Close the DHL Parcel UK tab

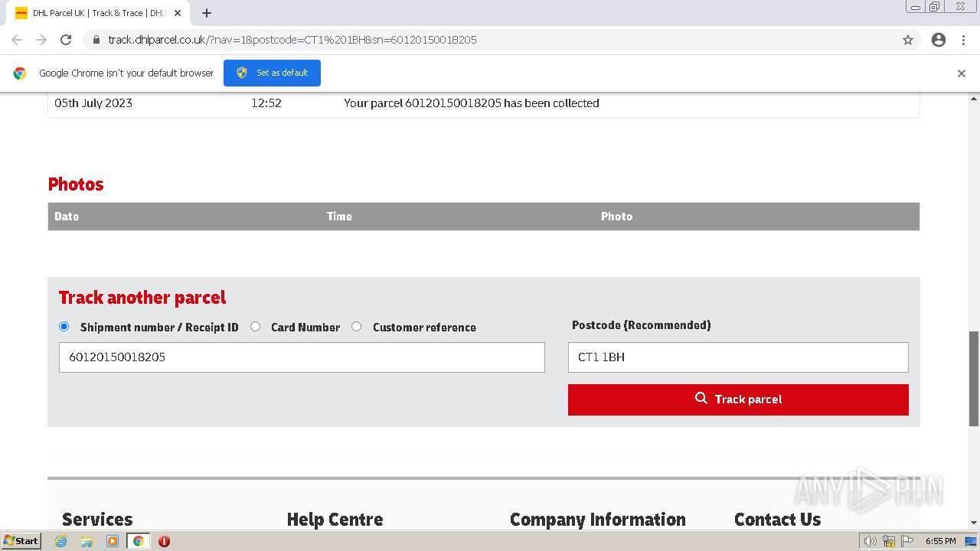click(178, 13)
